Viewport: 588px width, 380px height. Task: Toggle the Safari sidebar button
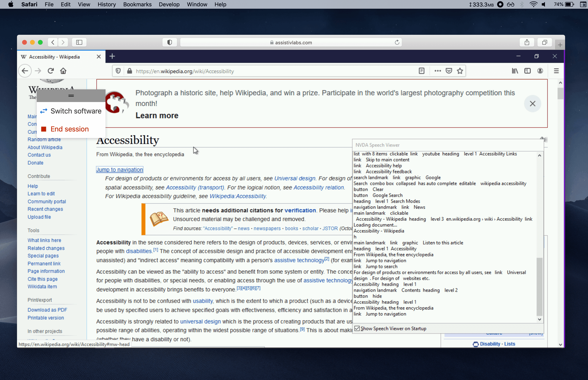(79, 42)
